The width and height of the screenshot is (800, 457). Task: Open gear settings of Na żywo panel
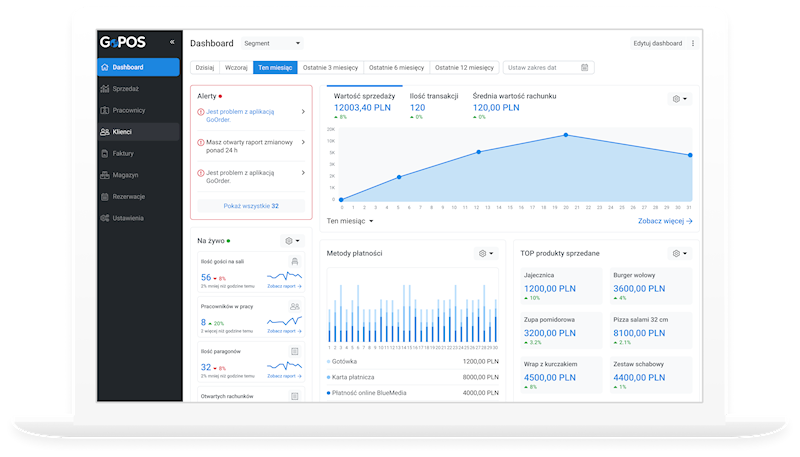pyautogui.click(x=292, y=241)
